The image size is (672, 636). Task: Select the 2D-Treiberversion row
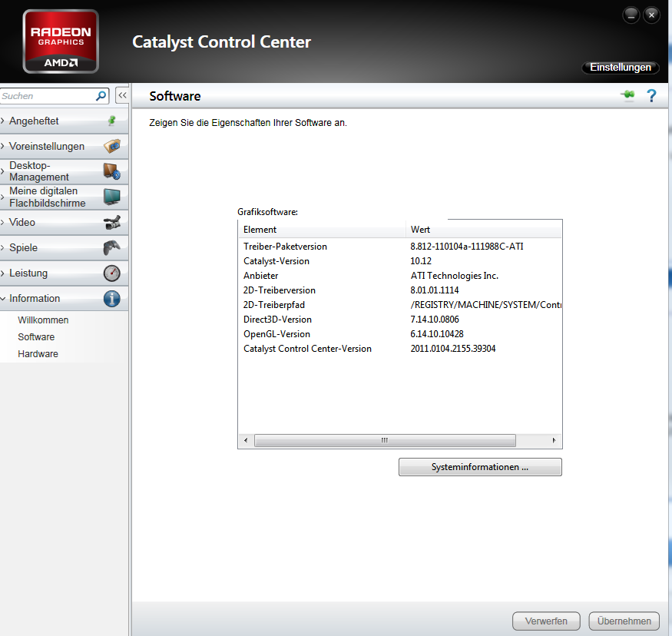[400, 290]
